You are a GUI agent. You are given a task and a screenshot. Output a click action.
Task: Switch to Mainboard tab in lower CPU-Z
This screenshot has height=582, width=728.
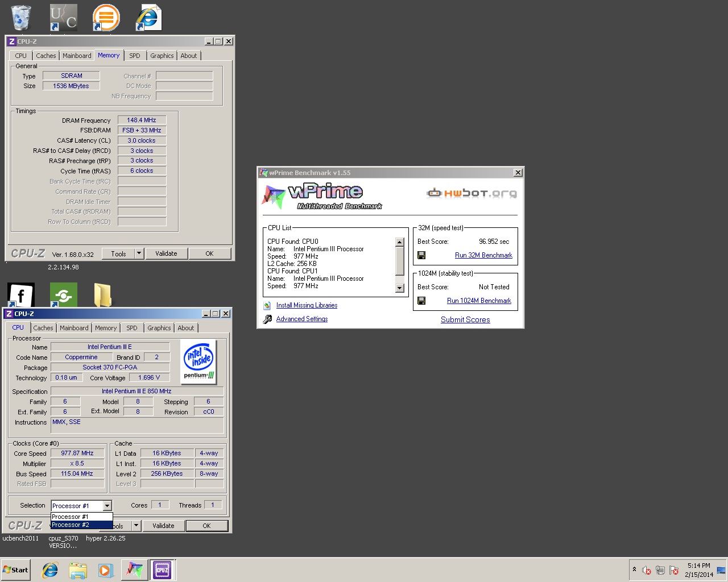pos(74,328)
